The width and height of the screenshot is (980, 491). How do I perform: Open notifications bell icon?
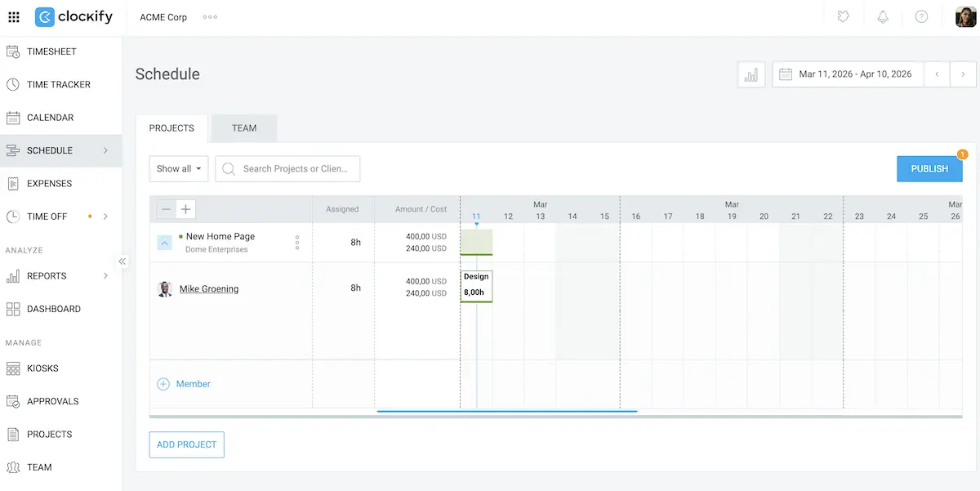point(883,16)
